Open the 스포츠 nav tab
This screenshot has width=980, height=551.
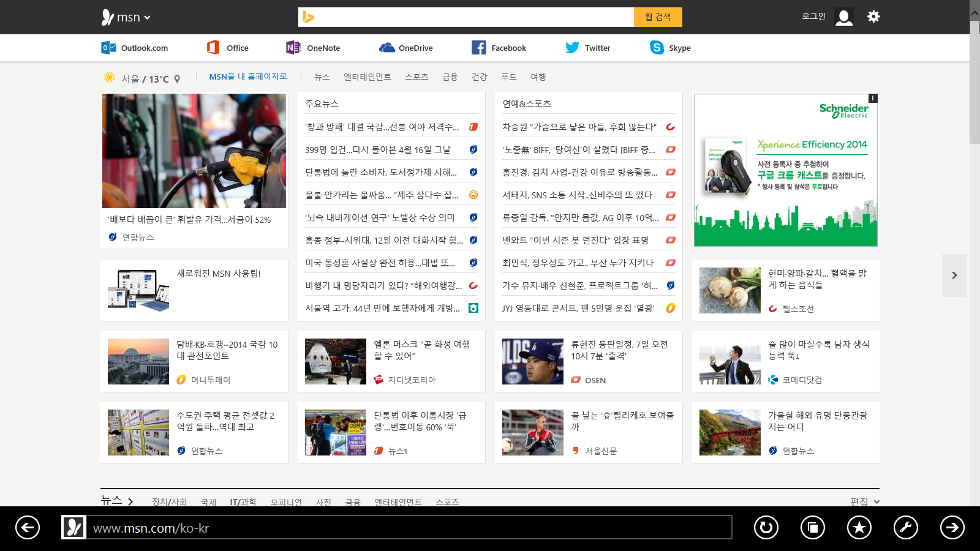click(x=417, y=77)
